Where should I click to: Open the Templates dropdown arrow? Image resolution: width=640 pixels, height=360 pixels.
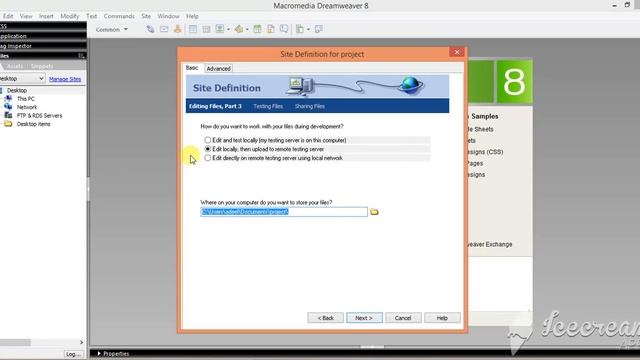pos(308,29)
